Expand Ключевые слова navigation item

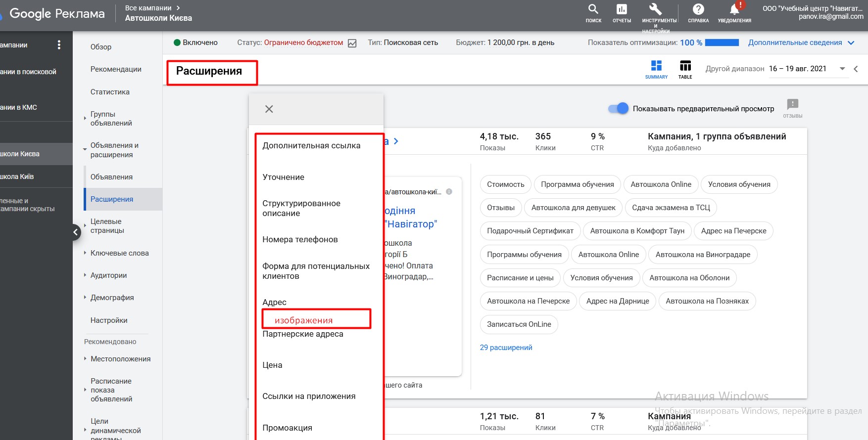pos(85,253)
